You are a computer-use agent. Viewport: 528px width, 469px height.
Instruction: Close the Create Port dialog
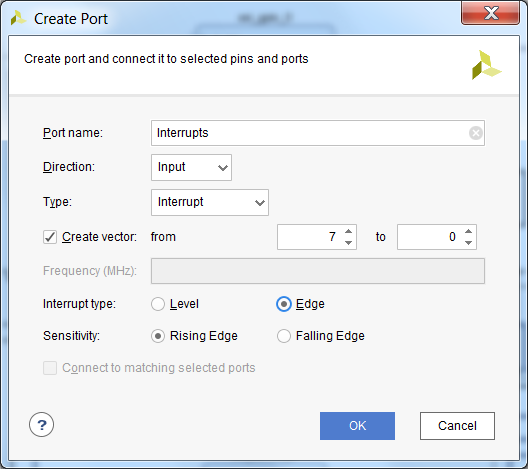(491, 13)
